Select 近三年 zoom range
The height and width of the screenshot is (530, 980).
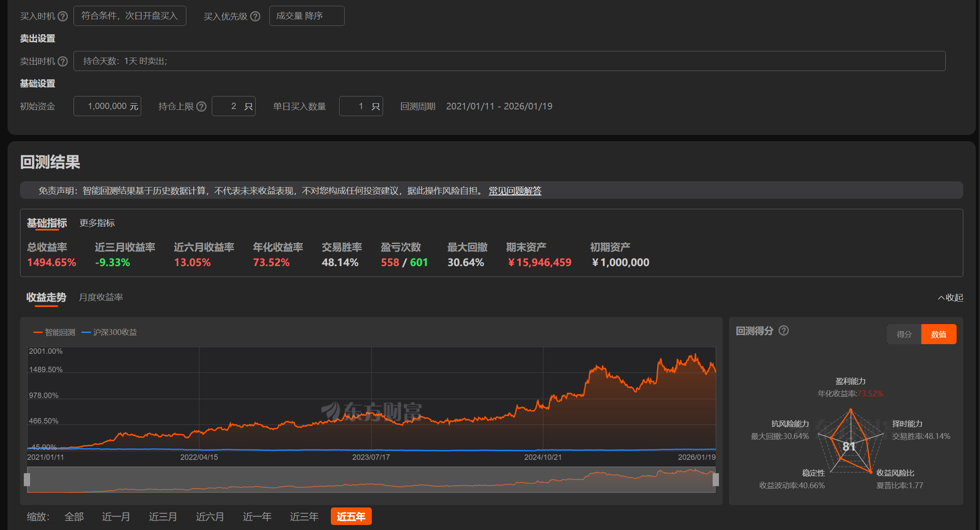click(304, 517)
